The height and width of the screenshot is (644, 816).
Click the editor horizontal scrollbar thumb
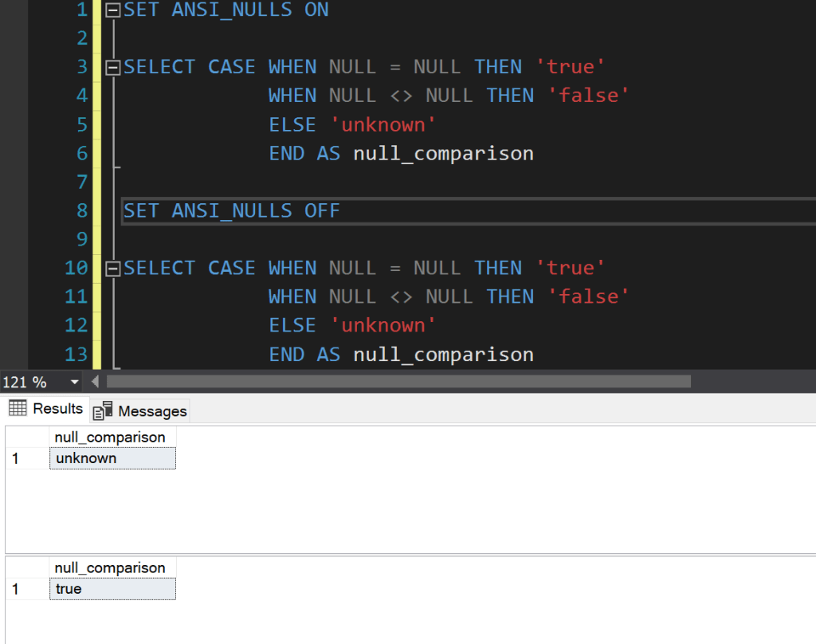[x=398, y=382]
